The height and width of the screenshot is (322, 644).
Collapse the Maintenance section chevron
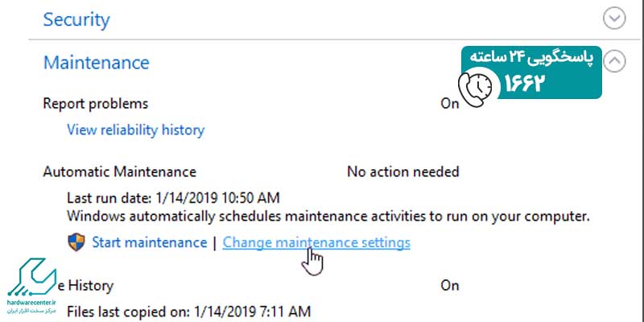click(x=614, y=61)
